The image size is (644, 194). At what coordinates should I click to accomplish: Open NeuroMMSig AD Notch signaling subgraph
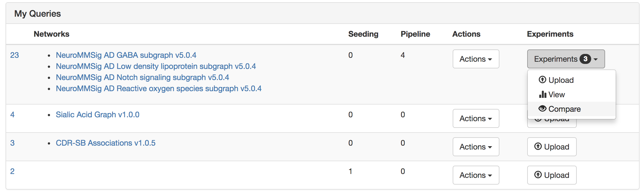[x=142, y=77]
